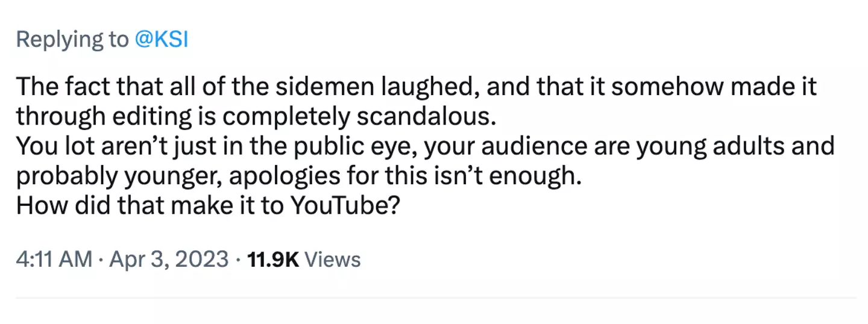The height and width of the screenshot is (324, 868).
Task: Click the "Replying to" label text
Action: coord(72,40)
